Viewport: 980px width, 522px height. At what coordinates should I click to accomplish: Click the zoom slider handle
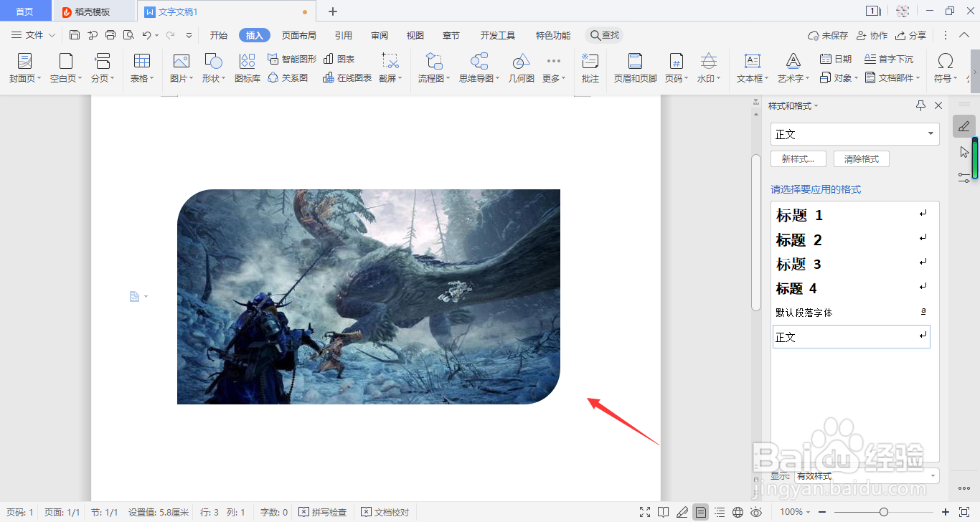pos(884,512)
